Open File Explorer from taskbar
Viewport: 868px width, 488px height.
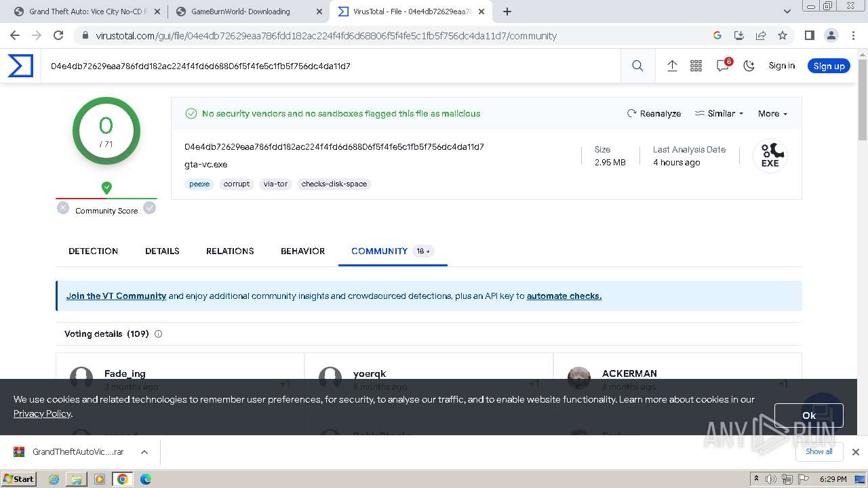(77, 479)
